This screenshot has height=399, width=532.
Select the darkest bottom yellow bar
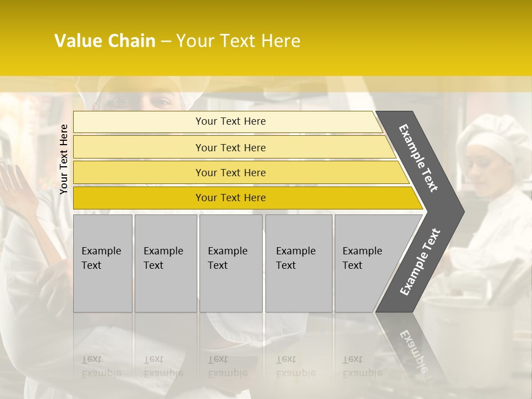click(230, 198)
